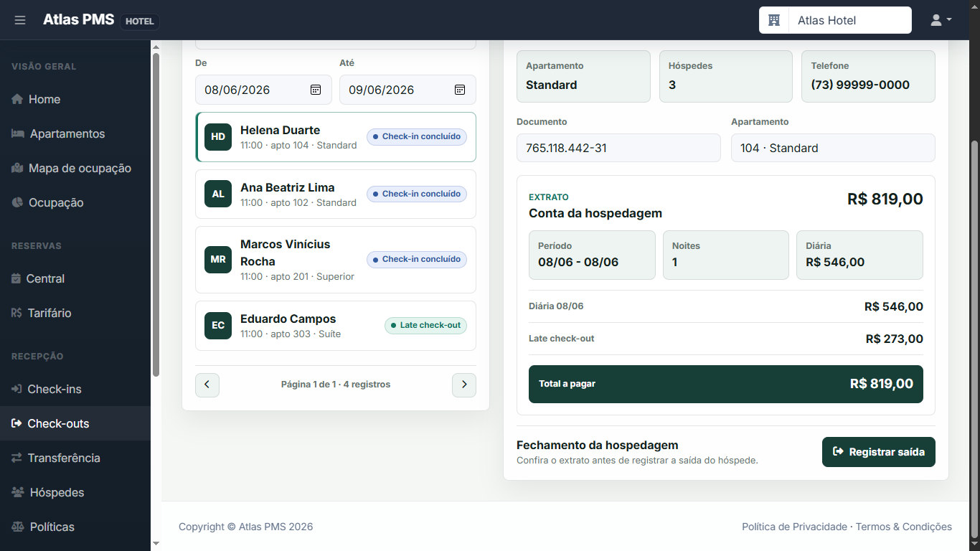Toggle the hamburger sidebar menu

tap(20, 20)
